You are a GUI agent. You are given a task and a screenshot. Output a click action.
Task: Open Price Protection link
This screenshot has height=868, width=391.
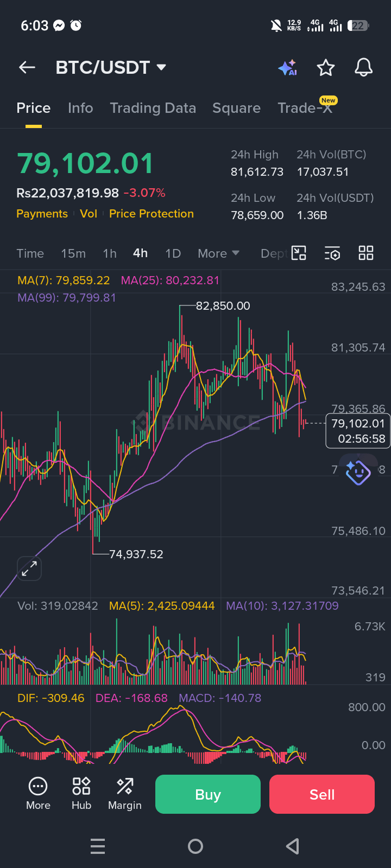152,214
